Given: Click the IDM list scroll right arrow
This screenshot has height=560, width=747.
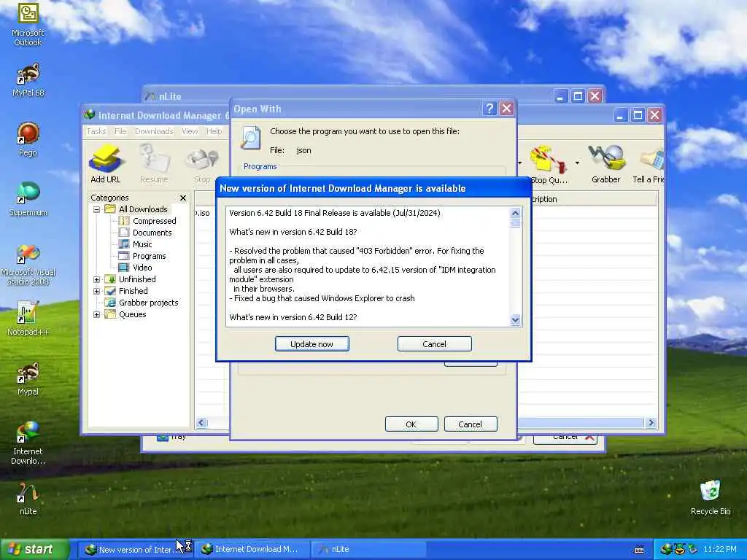Looking at the screenshot, I should click(651, 422).
